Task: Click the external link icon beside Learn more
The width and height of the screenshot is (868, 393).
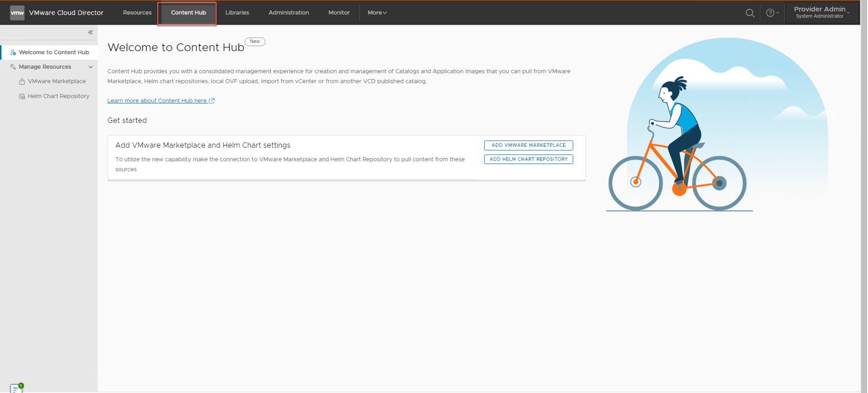Action: 212,101
